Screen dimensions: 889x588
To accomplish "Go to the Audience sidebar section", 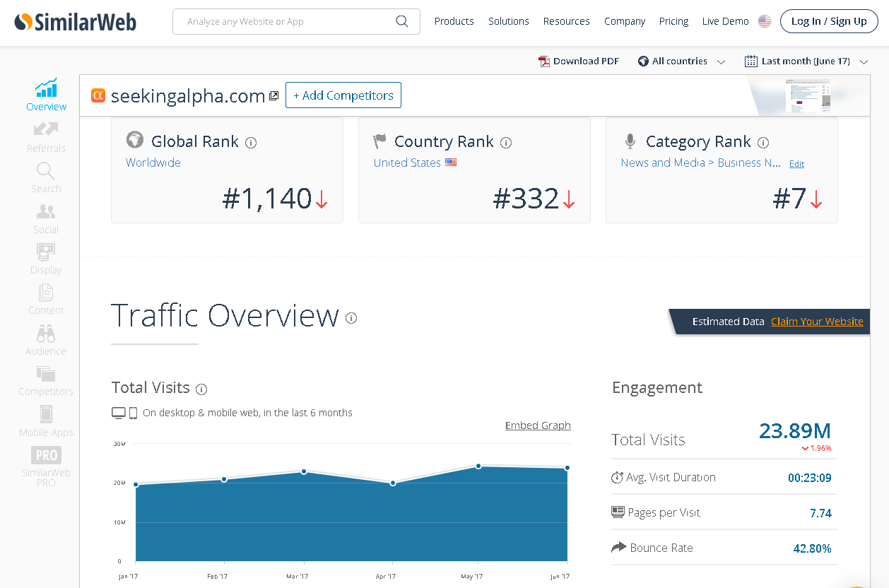I will pos(46,340).
